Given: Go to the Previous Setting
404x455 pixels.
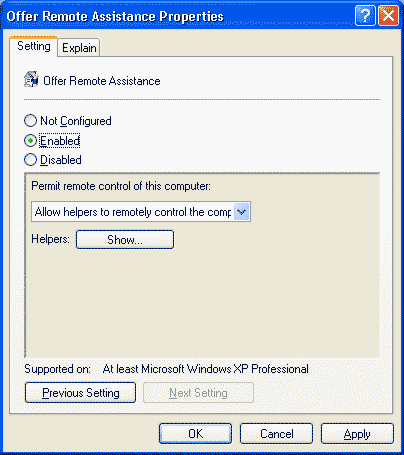Looking at the screenshot, I should [x=80, y=393].
